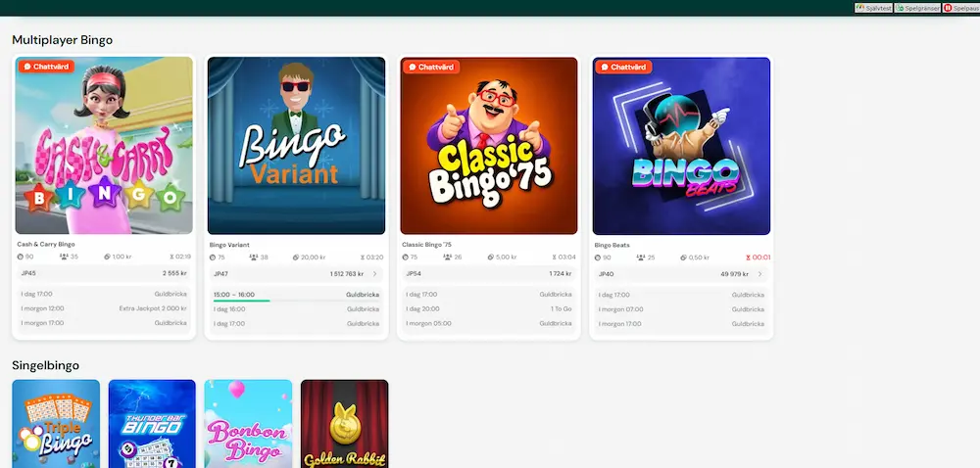This screenshot has width=980, height=468.
Task: Click the ball count icon on Classic Bingo '75
Action: (x=406, y=257)
